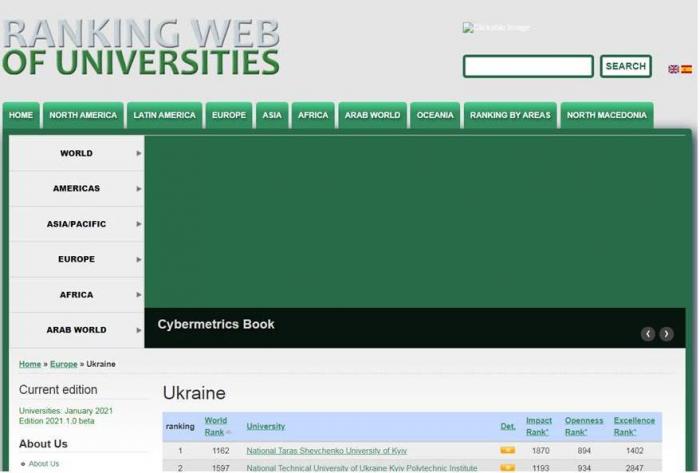Open the NORTH AMERICA tab
Image resolution: width=700 pixels, height=473 pixels.
coord(83,115)
